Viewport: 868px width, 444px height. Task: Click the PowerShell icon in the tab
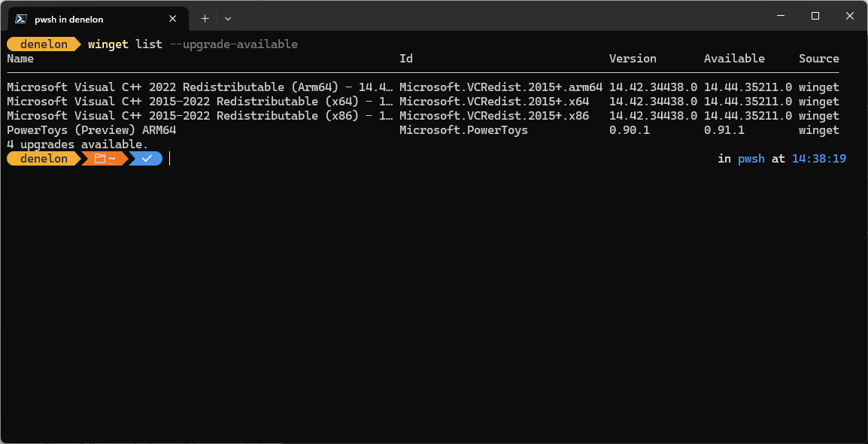[21, 19]
